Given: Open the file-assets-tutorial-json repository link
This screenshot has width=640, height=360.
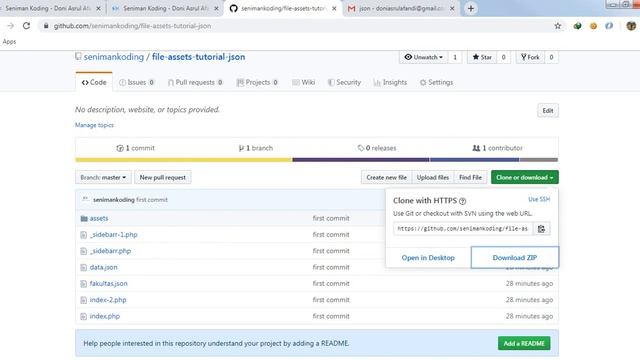Looking at the screenshot, I should pos(198,57).
